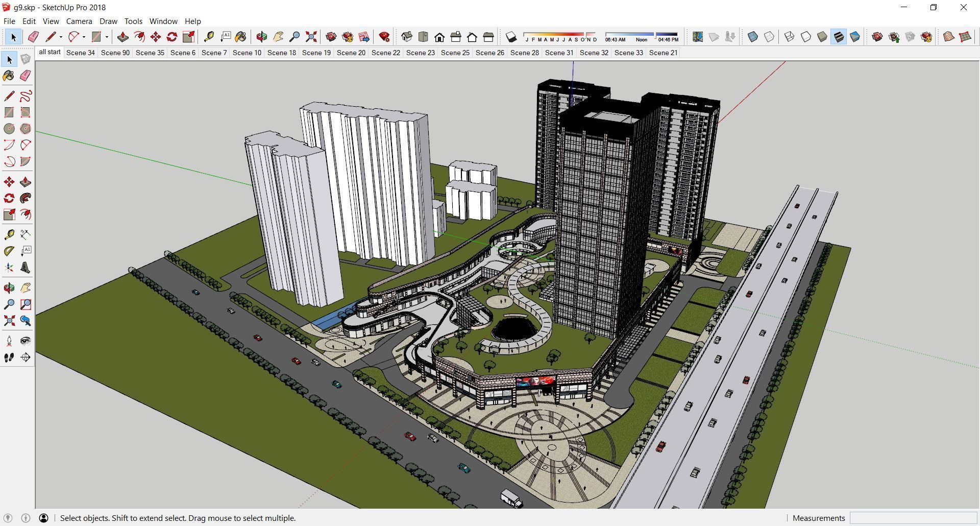Select the Eraser tool in top toolbar
The width and height of the screenshot is (980, 526).
click(x=33, y=37)
